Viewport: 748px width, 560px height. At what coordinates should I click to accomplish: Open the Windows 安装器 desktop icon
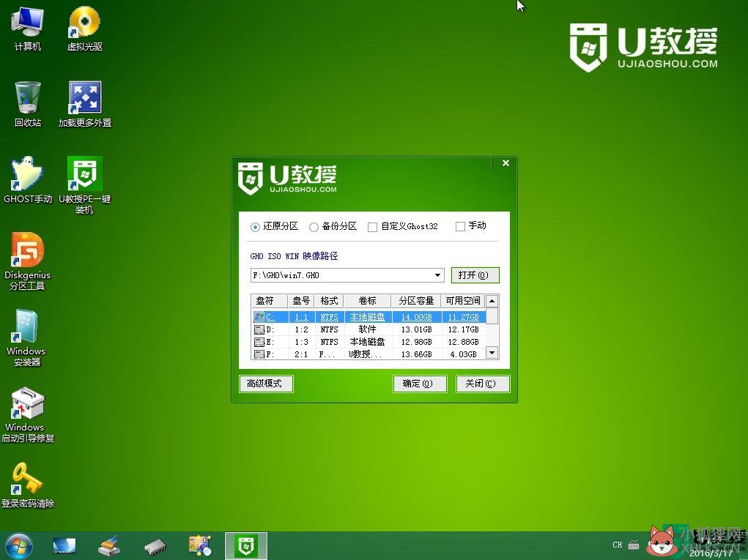click(26, 338)
